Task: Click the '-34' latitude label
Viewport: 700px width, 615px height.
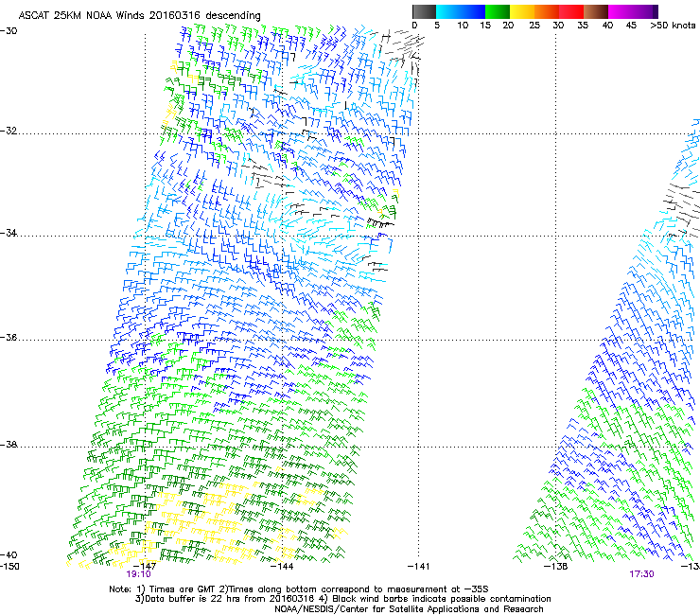Action: pos(9,233)
